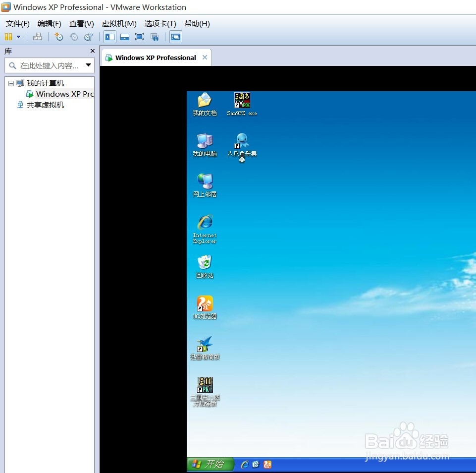Select Internet Explorer desktop icon

click(x=205, y=229)
